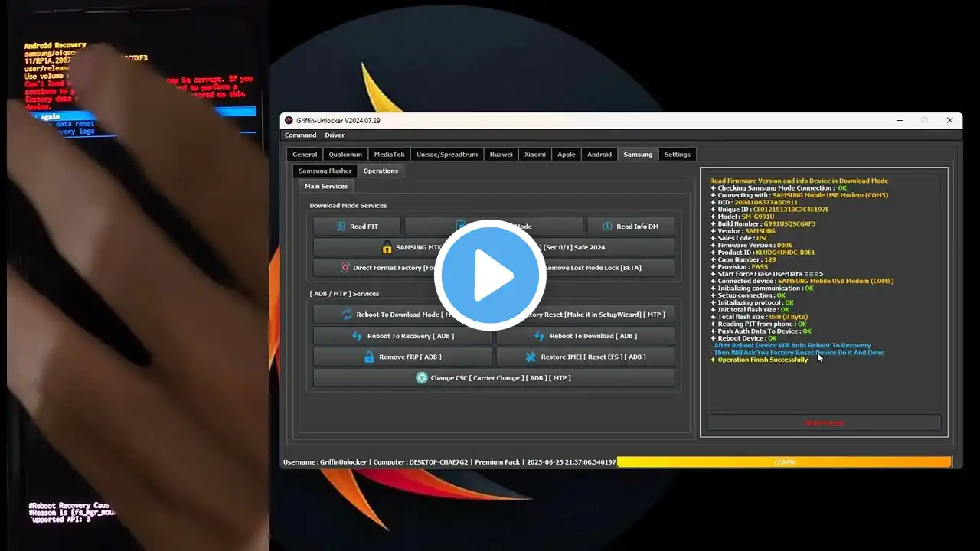Viewport: 980px width, 551px height.
Task: Switch to the General tab
Action: (x=305, y=155)
